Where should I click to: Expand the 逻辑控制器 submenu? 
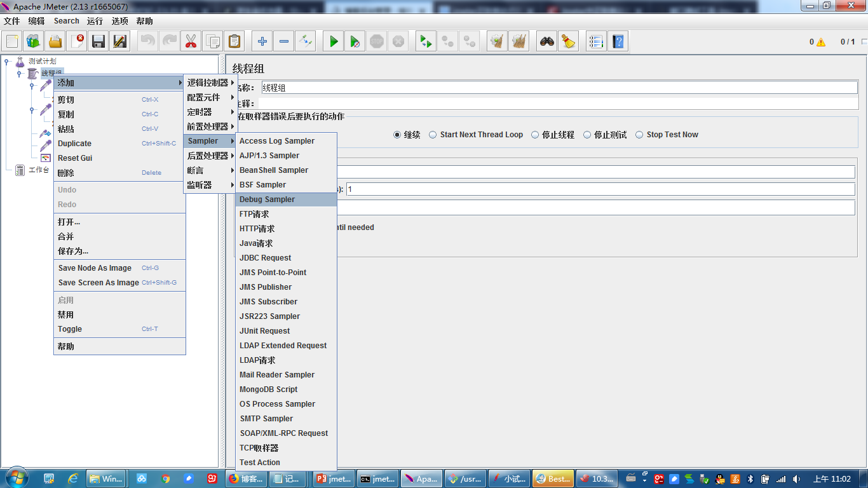coord(210,83)
